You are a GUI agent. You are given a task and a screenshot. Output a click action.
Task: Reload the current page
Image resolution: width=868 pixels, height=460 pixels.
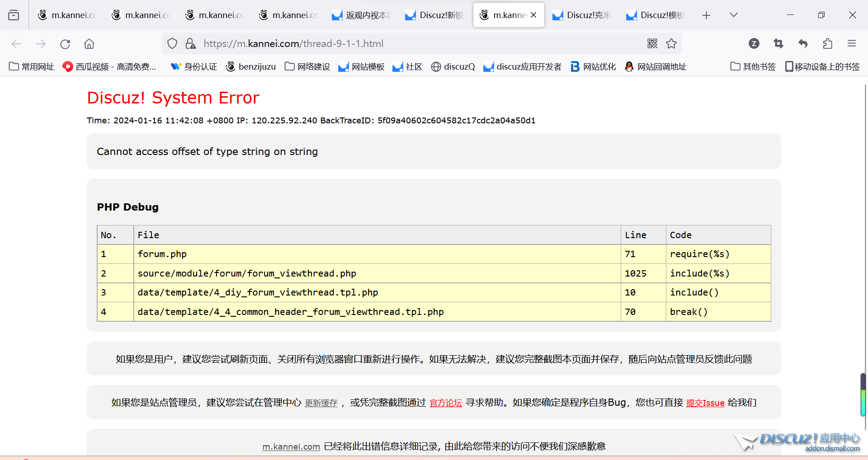(65, 44)
